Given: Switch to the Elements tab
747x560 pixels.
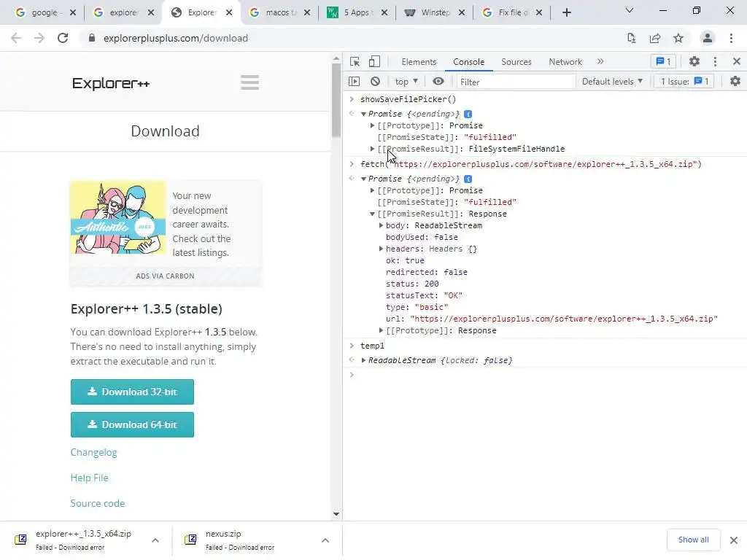Looking at the screenshot, I should 419,61.
